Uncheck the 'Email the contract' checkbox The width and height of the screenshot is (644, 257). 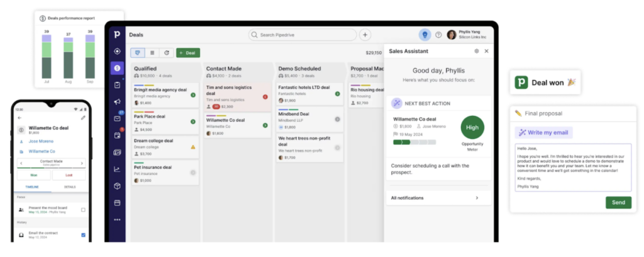point(84,235)
